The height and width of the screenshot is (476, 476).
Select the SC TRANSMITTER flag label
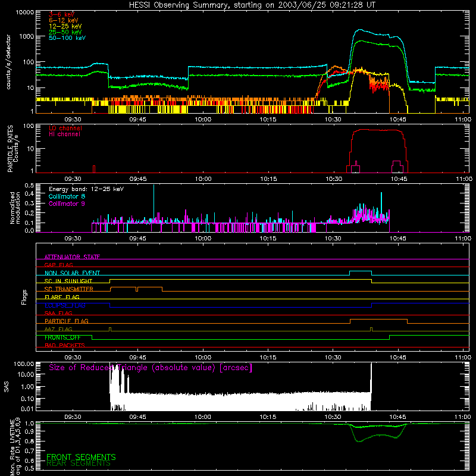68,289
